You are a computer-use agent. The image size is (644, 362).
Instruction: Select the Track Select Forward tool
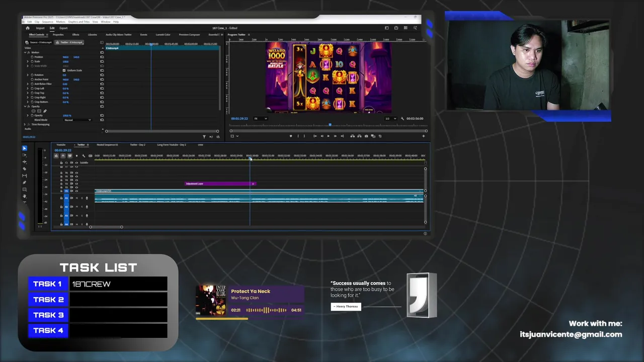coord(24,155)
